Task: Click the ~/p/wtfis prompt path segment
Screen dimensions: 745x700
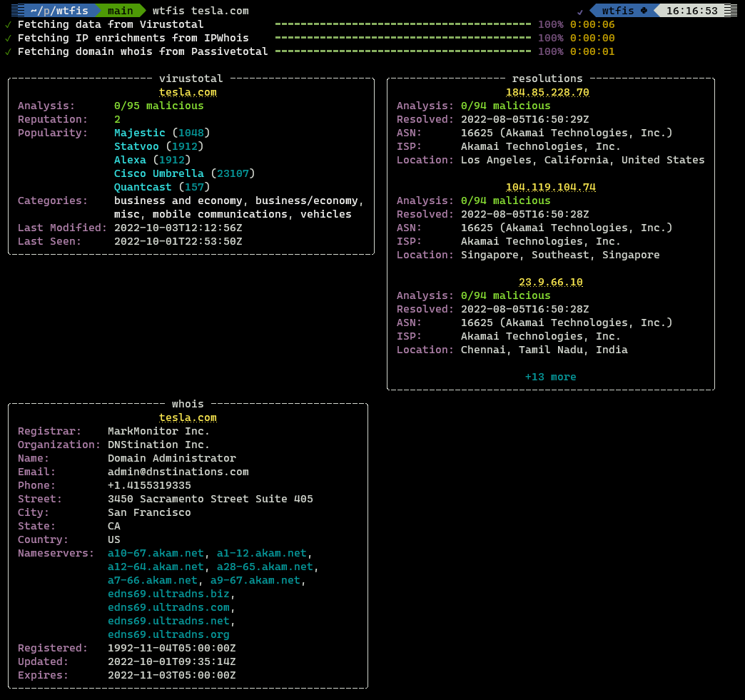Action: click(59, 11)
